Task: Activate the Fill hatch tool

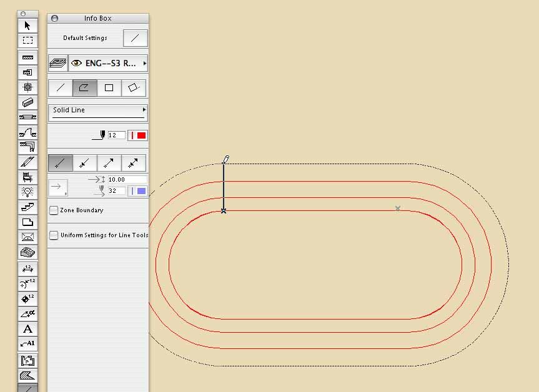Action: pos(27,376)
